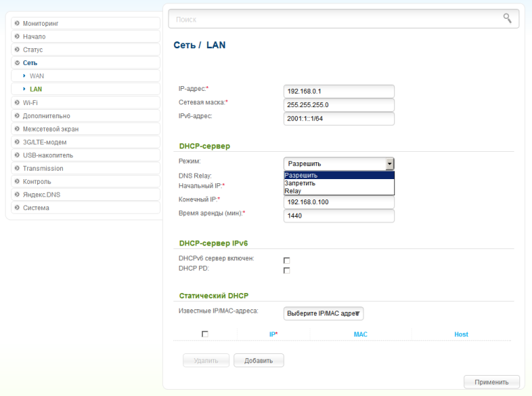
Task: Click the Время аренды field 1440
Action: 339,215
